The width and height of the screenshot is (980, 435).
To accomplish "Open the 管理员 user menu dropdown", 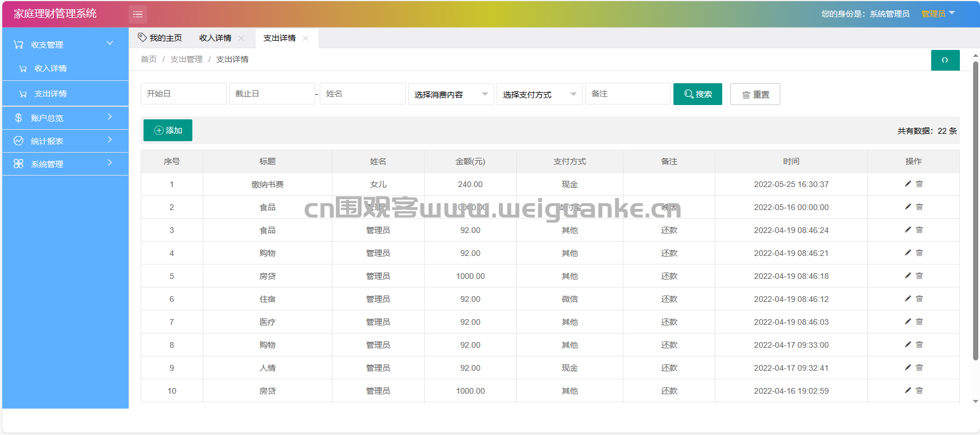I will pos(938,14).
